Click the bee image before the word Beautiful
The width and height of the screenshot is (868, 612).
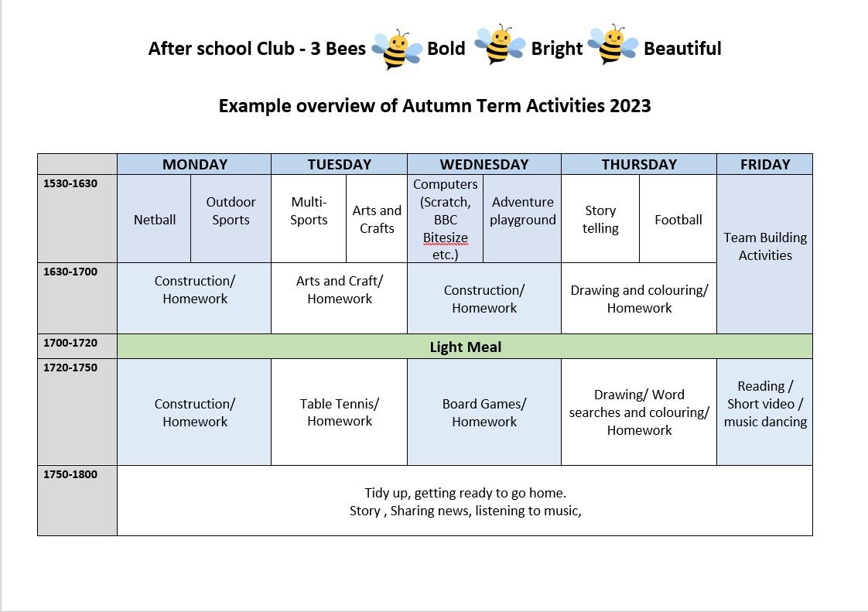(x=613, y=46)
